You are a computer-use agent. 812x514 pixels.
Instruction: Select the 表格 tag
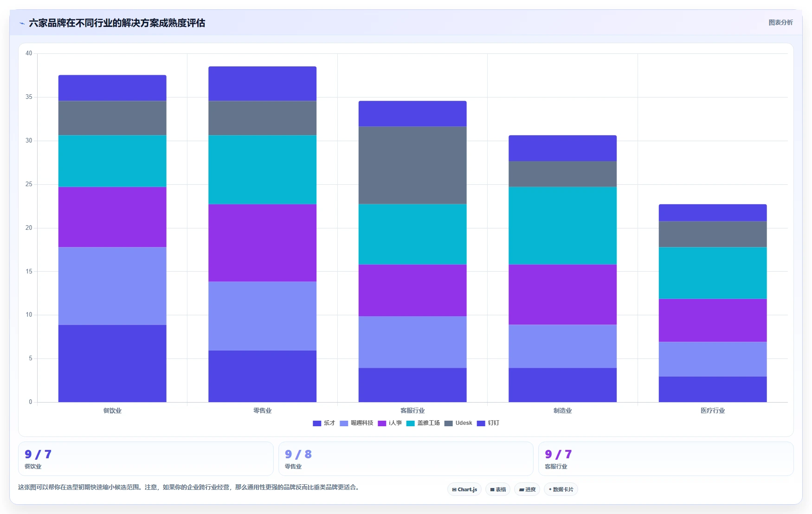[x=498, y=489]
